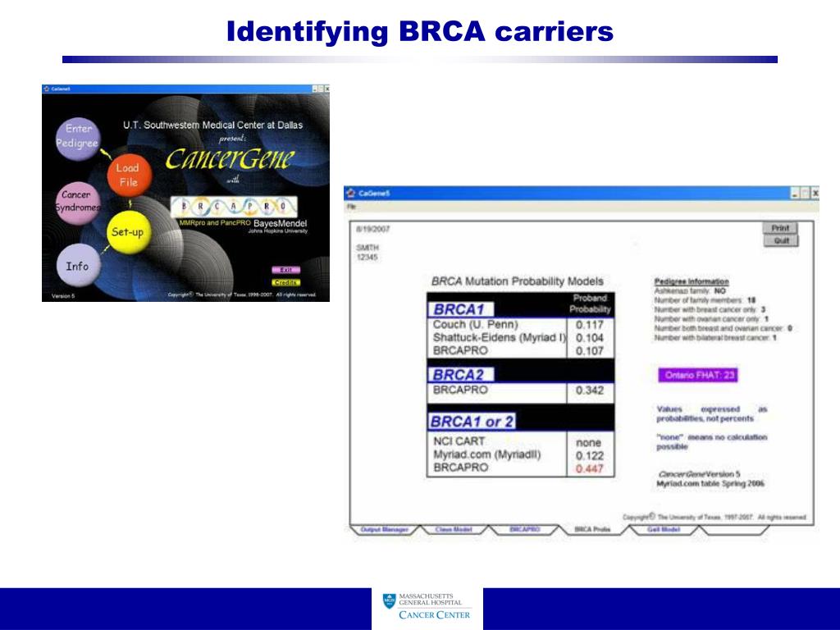The width and height of the screenshot is (840, 630).
Task: Select the Couch (U. Penn) row
Action: pos(520,325)
